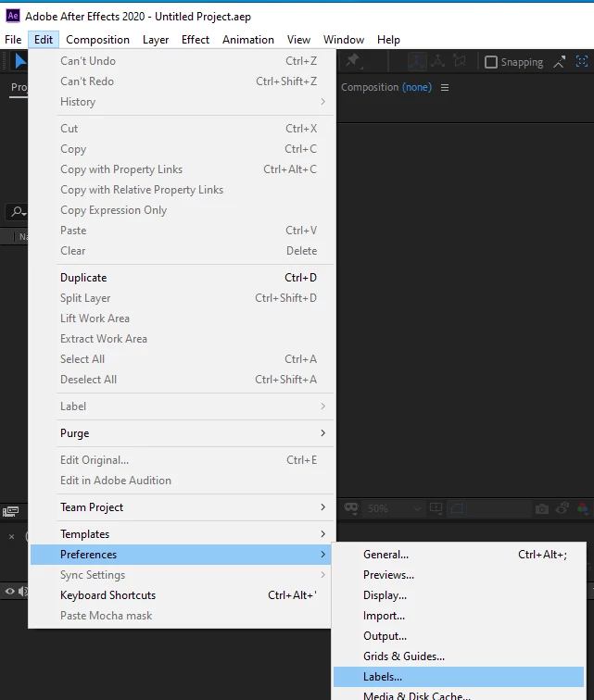The image size is (594, 700).
Task: Click the Take Snapshot camera icon
Action: click(542, 508)
